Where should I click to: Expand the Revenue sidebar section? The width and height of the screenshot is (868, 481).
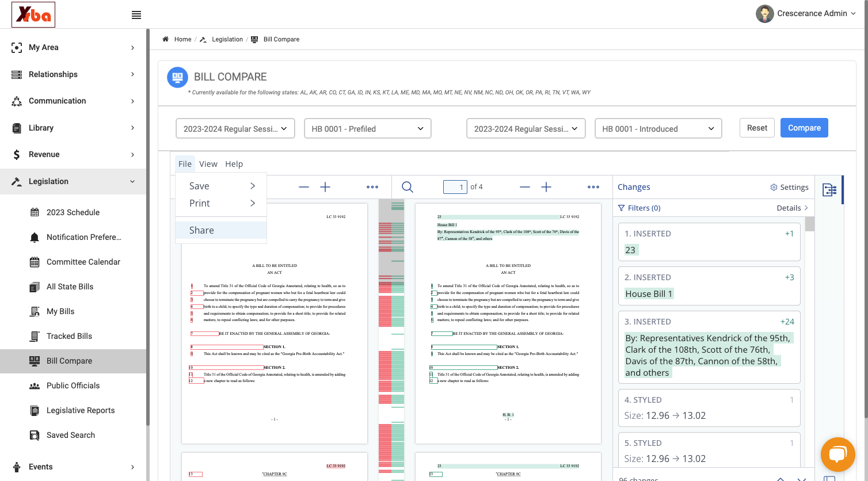tap(73, 154)
